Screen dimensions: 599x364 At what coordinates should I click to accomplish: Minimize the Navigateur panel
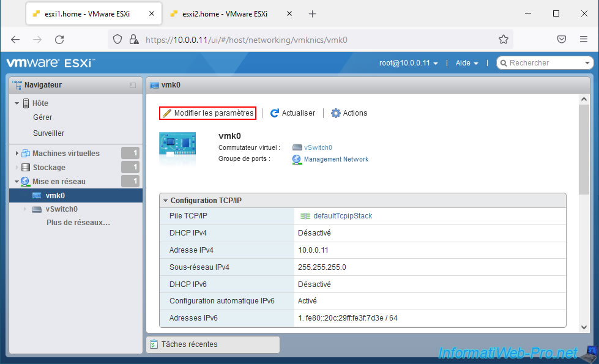[133, 85]
